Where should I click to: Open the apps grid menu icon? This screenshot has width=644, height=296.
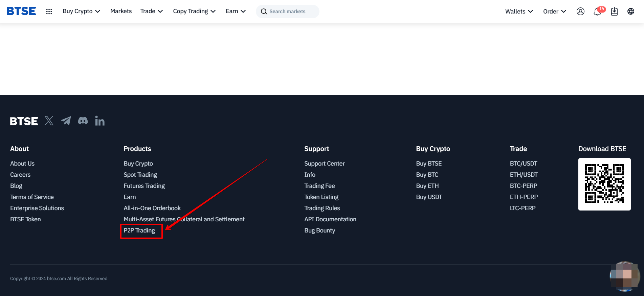click(x=49, y=11)
